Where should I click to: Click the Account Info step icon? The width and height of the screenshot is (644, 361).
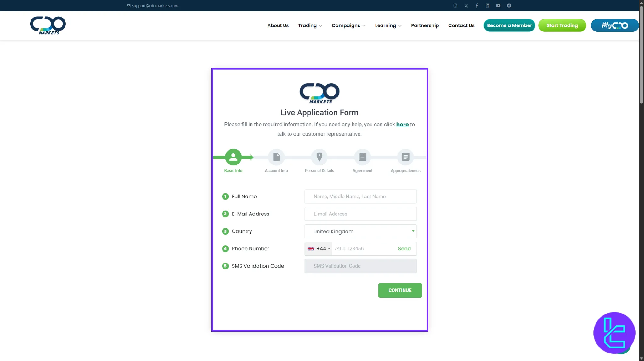point(276,157)
